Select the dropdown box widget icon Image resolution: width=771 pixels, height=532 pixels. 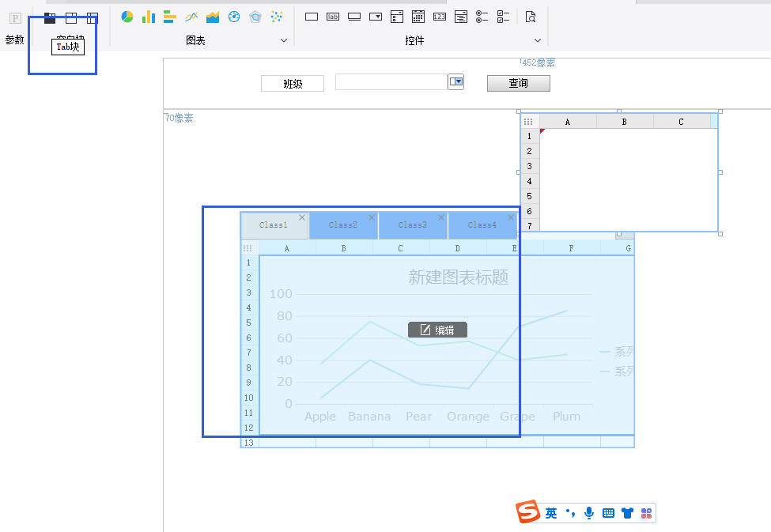pyautogui.click(x=376, y=17)
